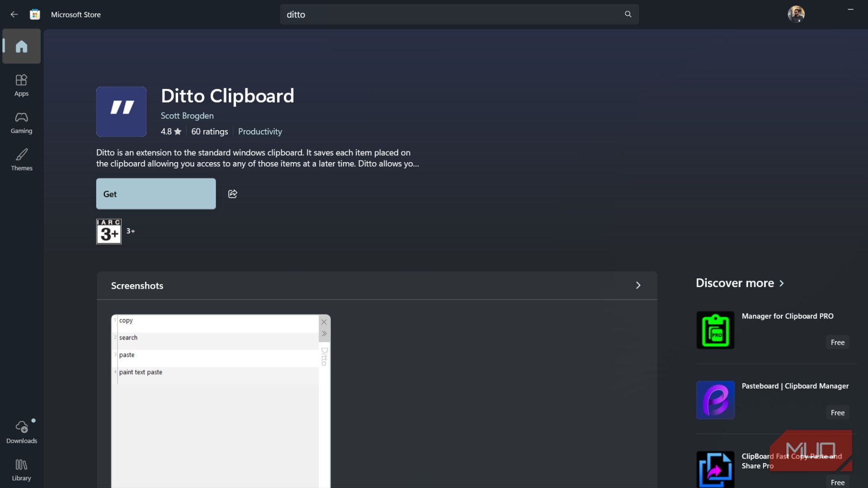The height and width of the screenshot is (488, 868).
Task: Click Pasteboard | Clipboard Manager title
Action: [x=795, y=386]
